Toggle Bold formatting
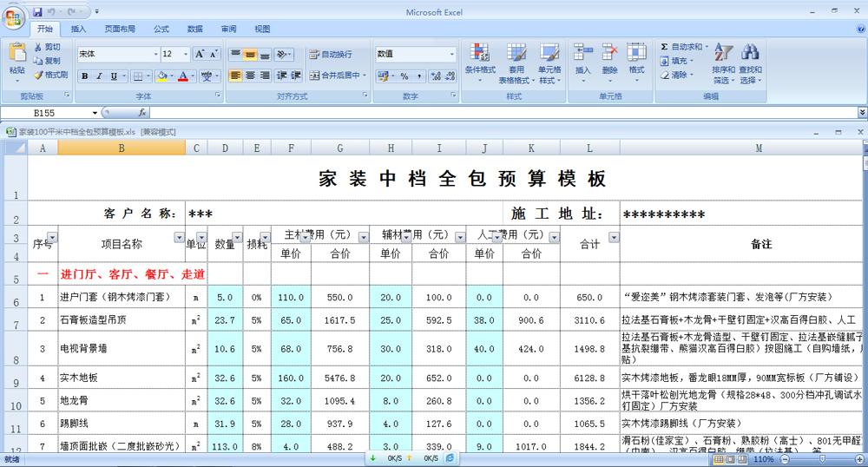868x467 pixels. coord(85,76)
